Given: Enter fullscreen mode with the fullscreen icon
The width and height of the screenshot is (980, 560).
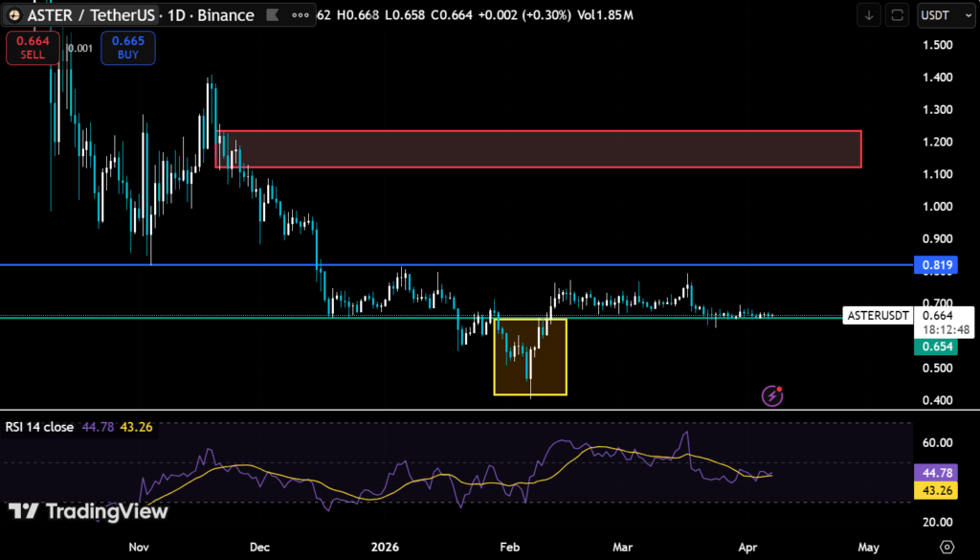Looking at the screenshot, I should pos(897,16).
